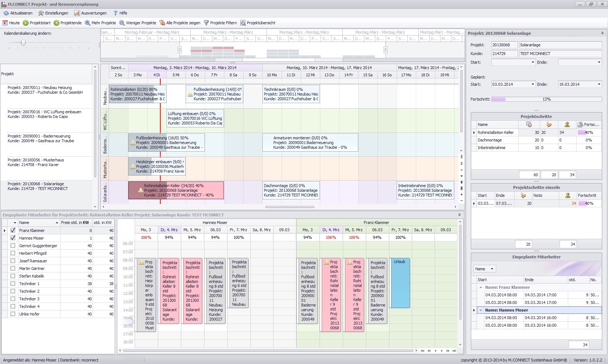Click the Kalenderskalierung slider handle
Viewport: 608px width, 364px height.
tap(23, 43)
